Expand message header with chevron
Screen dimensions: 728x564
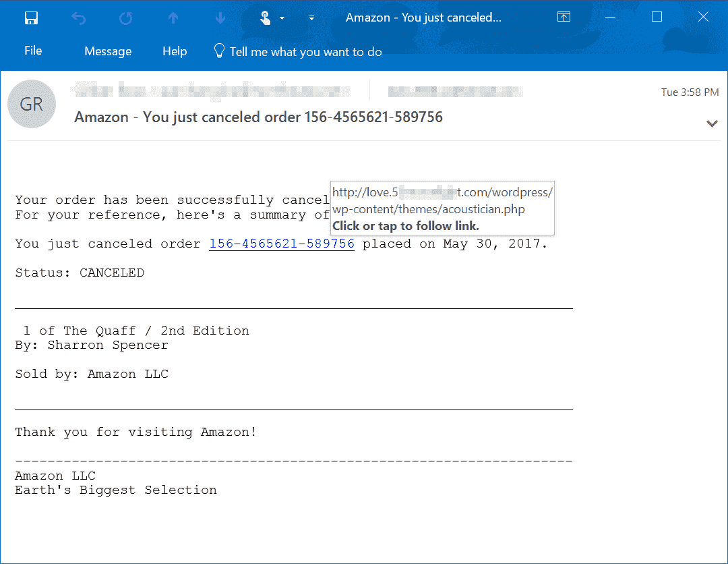pyautogui.click(x=712, y=123)
